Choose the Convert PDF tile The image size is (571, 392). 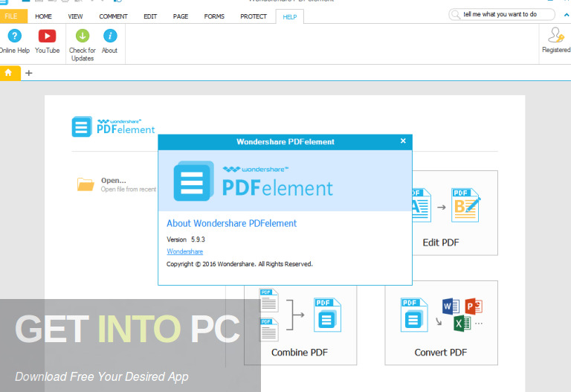(x=441, y=323)
